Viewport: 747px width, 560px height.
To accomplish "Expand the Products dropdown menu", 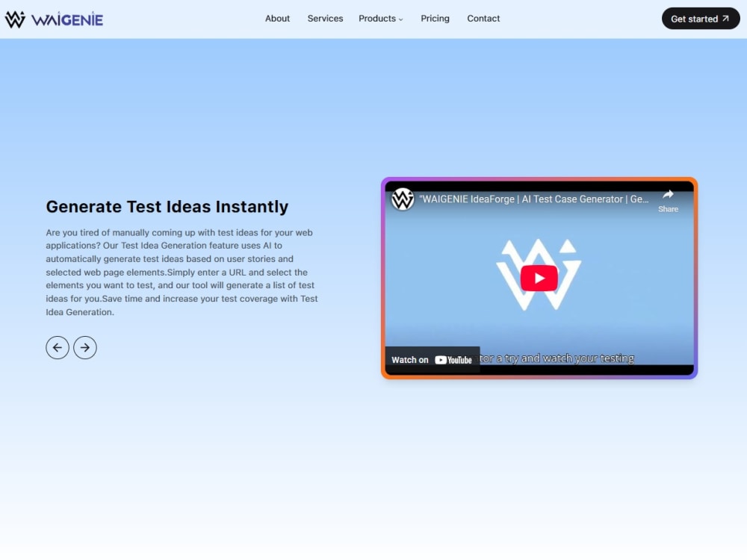I will (381, 19).
